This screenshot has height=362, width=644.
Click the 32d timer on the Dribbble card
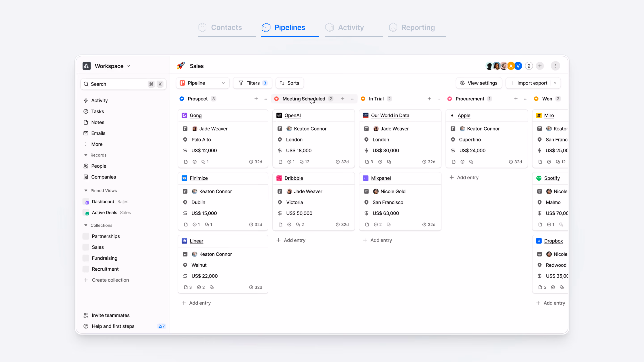click(342, 225)
